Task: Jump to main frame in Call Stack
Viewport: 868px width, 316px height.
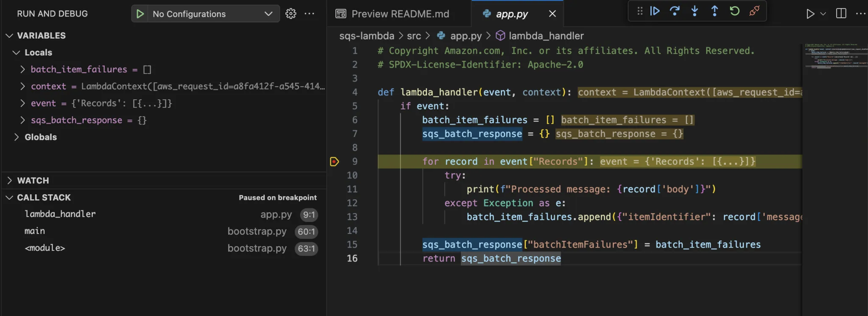Action: (x=35, y=231)
